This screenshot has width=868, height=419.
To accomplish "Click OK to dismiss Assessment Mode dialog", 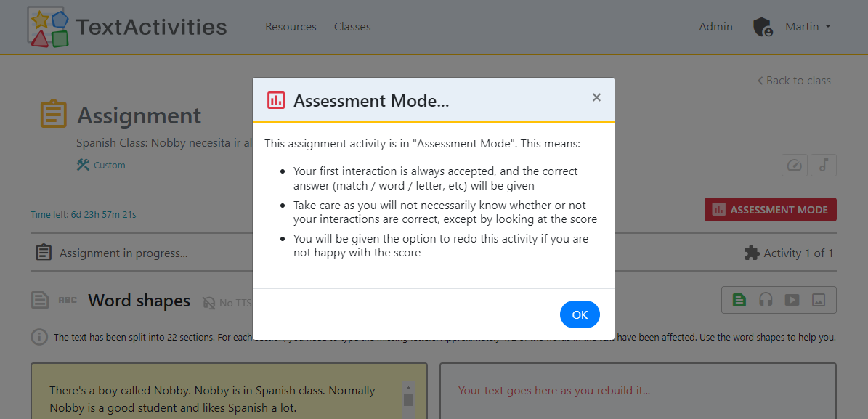I will (x=580, y=314).
